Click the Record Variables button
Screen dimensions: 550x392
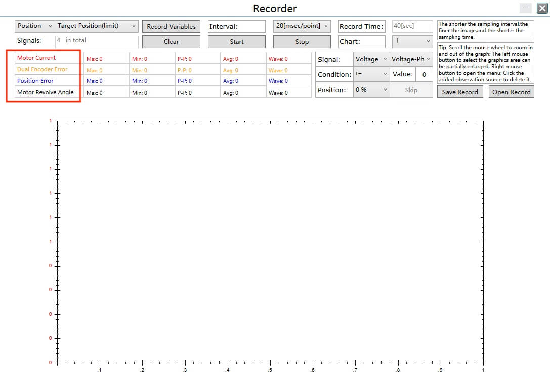pyautogui.click(x=171, y=27)
